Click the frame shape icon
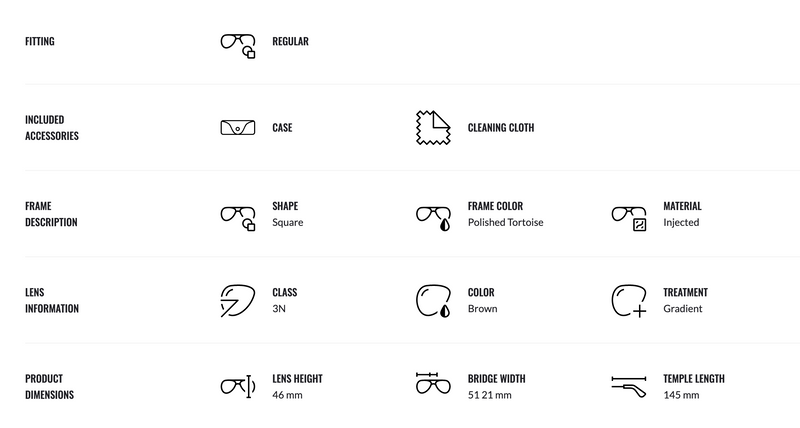The width and height of the screenshot is (800, 428). pos(238,216)
